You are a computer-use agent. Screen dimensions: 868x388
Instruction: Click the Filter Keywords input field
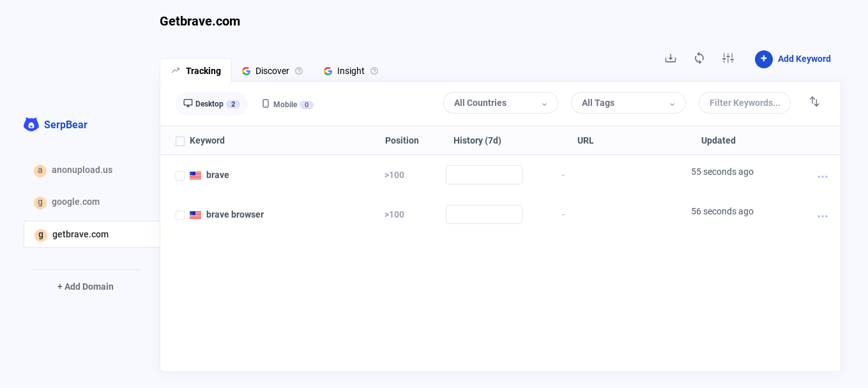point(744,103)
